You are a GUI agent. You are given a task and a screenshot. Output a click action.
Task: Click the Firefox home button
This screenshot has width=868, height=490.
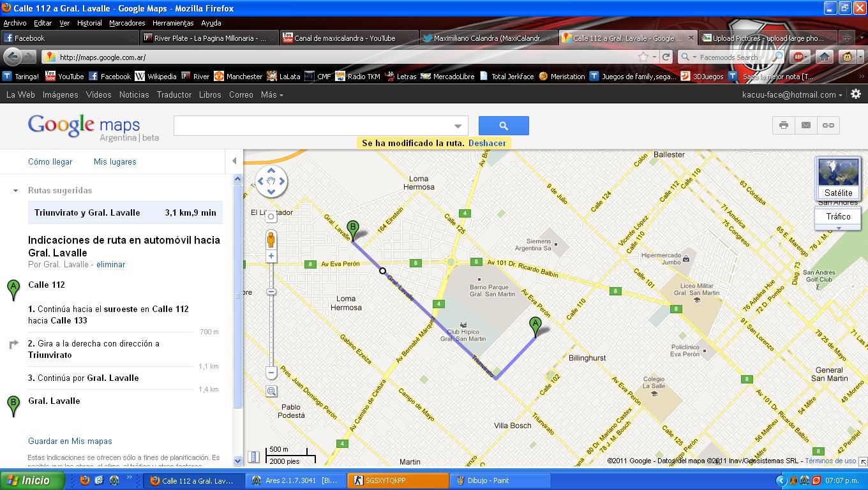pyautogui.click(x=825, y=57)
